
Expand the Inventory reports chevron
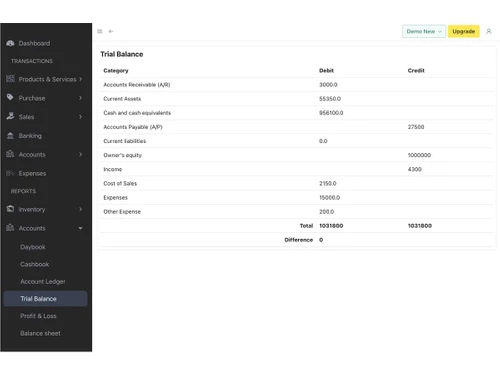80,209
